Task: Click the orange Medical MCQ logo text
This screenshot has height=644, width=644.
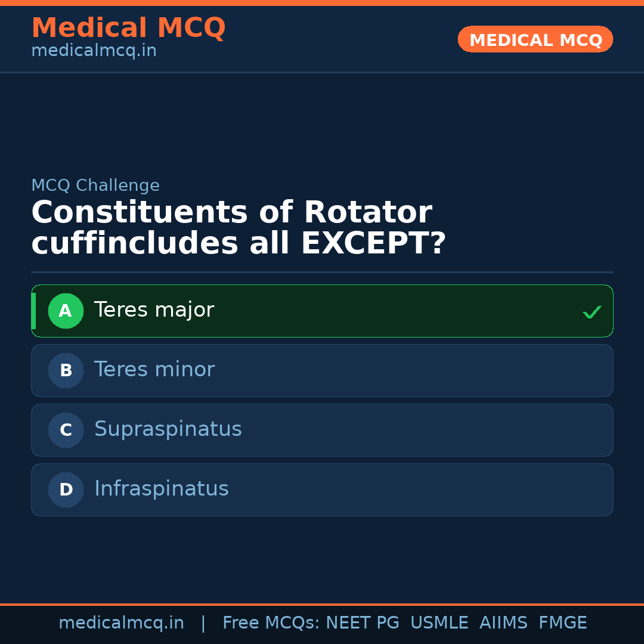Action: click(x=128, y=27)
